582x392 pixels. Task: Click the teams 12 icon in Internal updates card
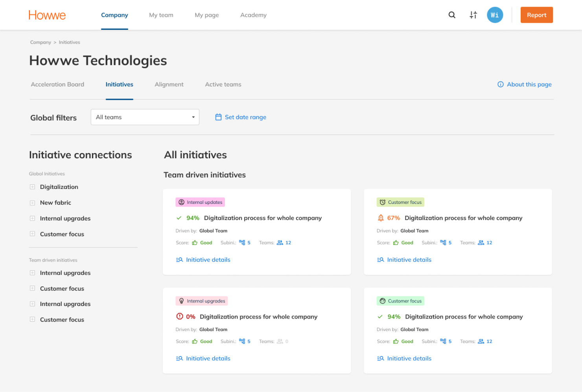[x=280, y=243]
